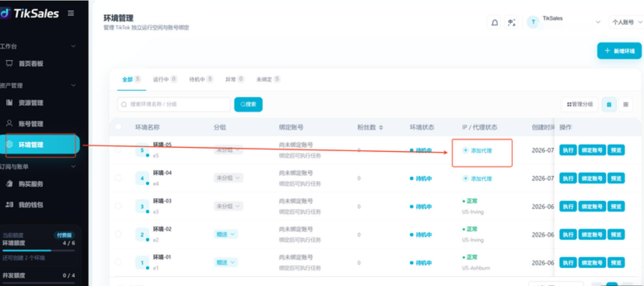The image size is (644, 286).
Task: Check the row checkbox for 环境-01
Action: click(x=119, y=262)
